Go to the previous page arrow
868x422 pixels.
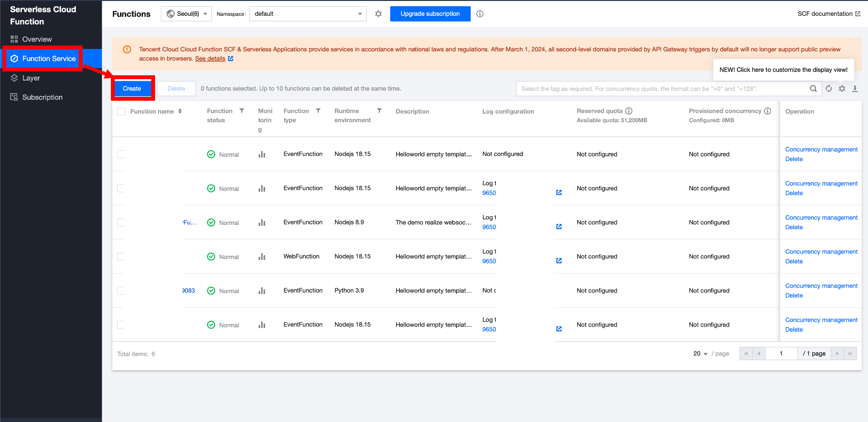pos(759,353)
